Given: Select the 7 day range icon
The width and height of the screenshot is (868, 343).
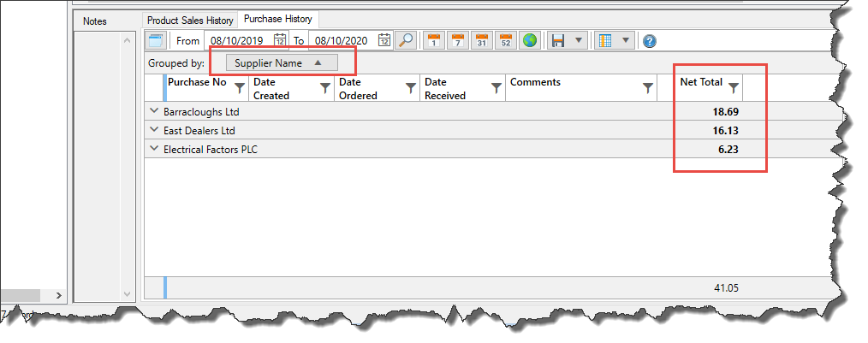Looking at the screenshot, I should pos(458,40).
